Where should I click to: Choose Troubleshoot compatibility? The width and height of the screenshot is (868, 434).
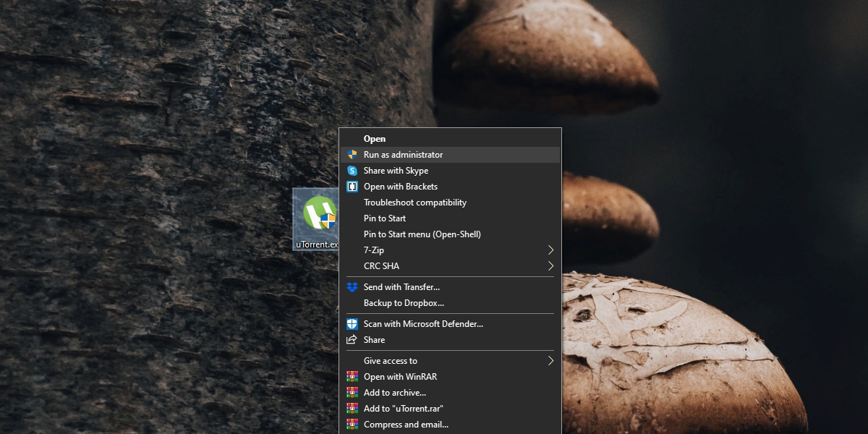tap(450, 203)
